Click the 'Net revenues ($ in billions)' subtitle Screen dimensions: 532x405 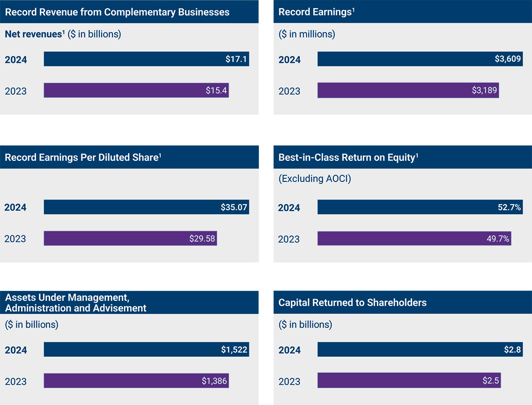coord(63,34)
